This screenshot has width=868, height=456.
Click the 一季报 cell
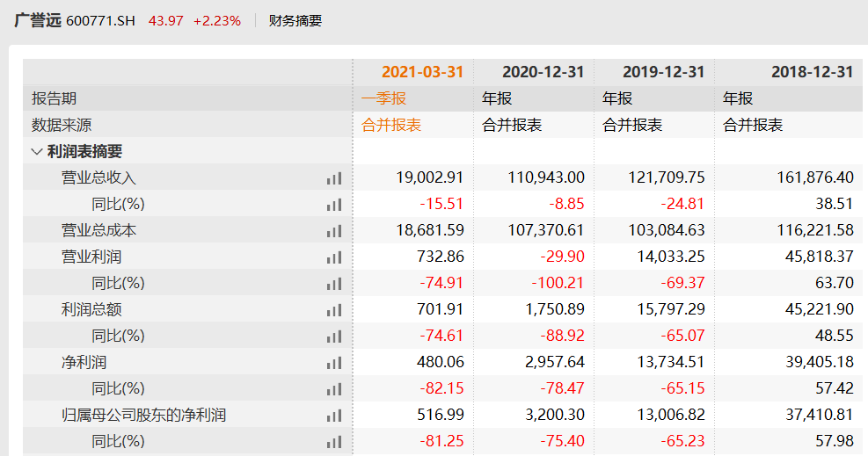tap(383, 98)
